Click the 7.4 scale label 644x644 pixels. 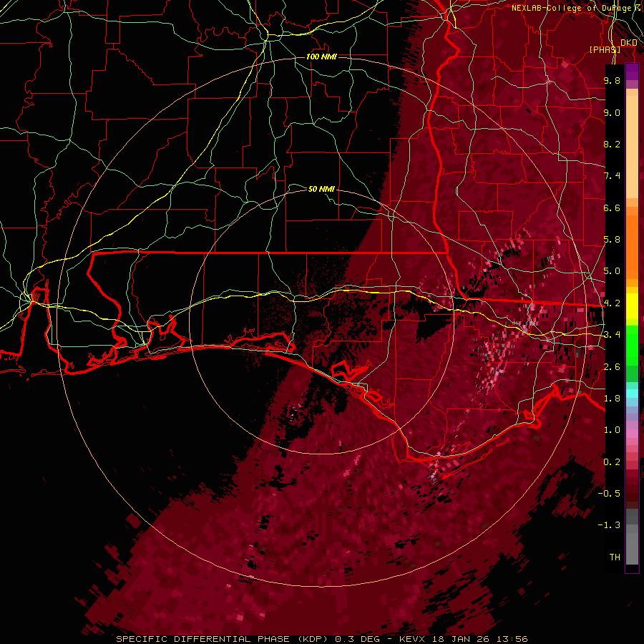[x=612, y=176]
